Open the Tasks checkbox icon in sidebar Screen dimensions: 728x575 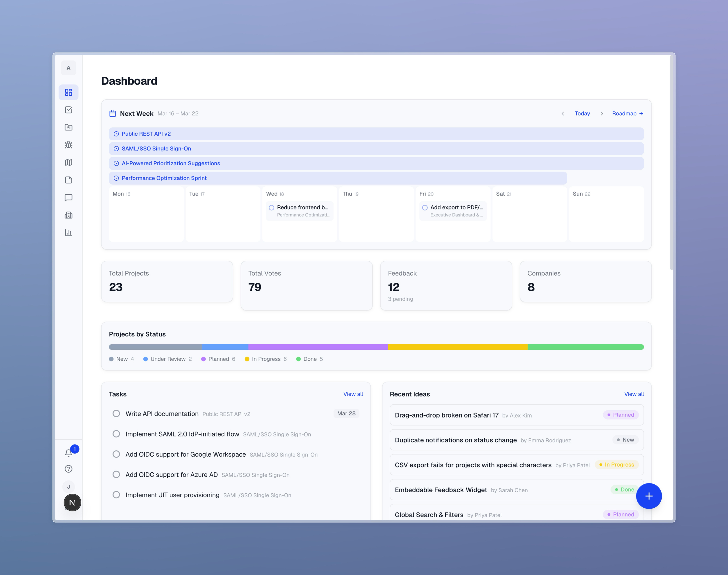(x=68, y=110)
